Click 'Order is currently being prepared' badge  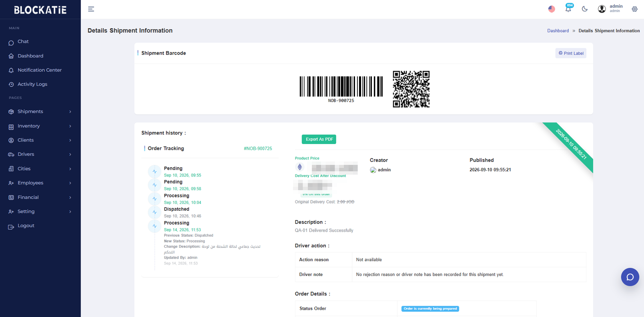[430, 309]
